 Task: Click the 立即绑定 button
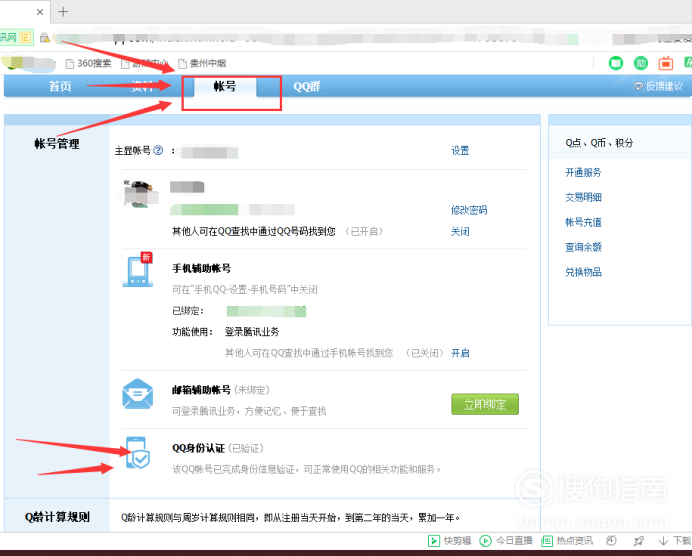[485, 404]
